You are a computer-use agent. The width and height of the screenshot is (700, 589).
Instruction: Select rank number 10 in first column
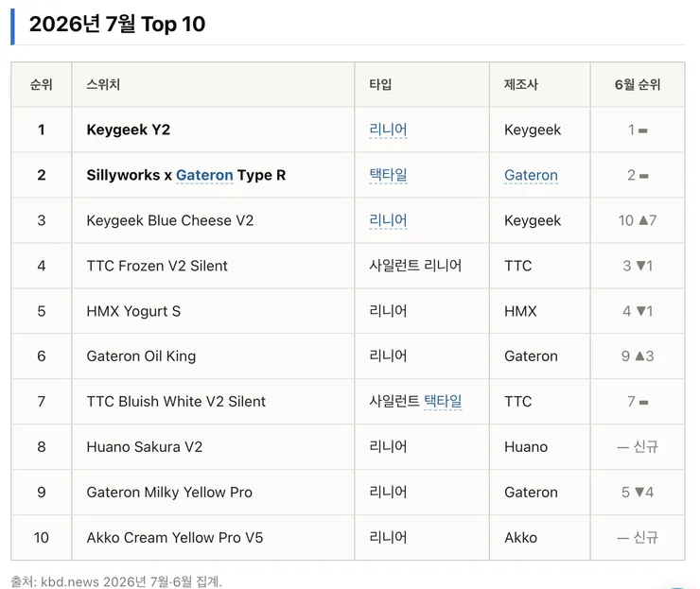click(41, 538)
